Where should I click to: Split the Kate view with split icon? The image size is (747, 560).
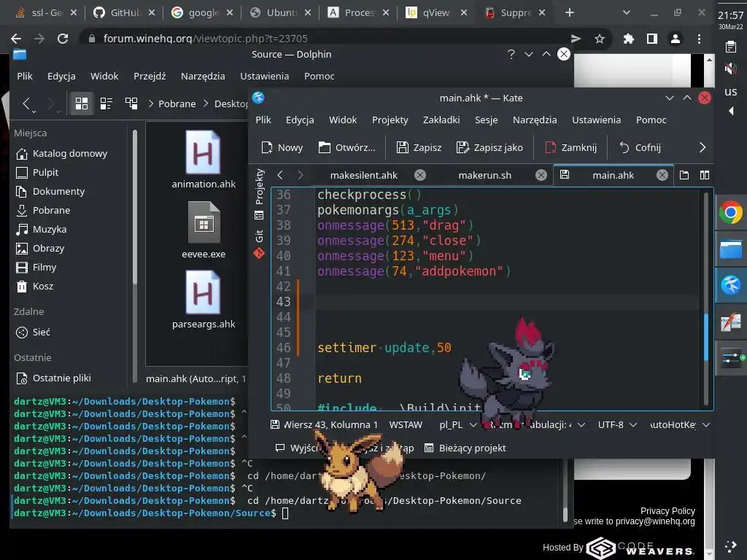tap(705, 175)
